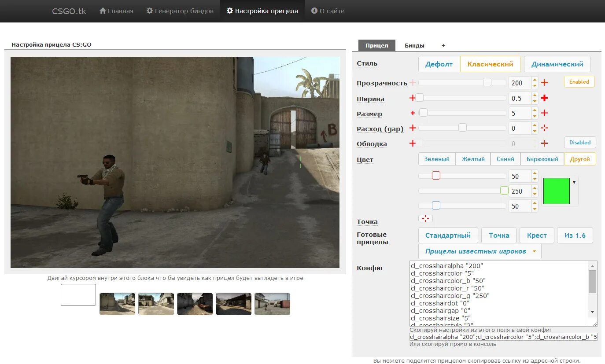605x364 pixels.
Task: Choose Другой custom color option
Action: (x=580, y=159)
